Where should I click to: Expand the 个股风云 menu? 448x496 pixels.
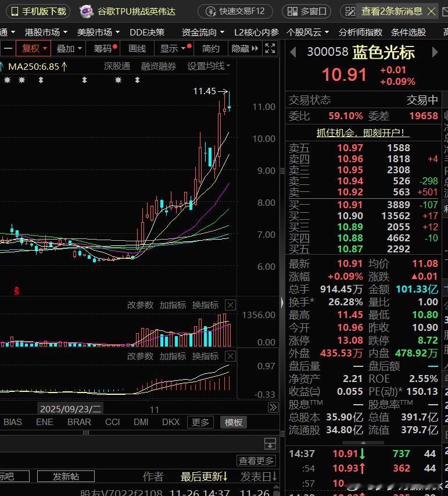click(x=307, y=32)
